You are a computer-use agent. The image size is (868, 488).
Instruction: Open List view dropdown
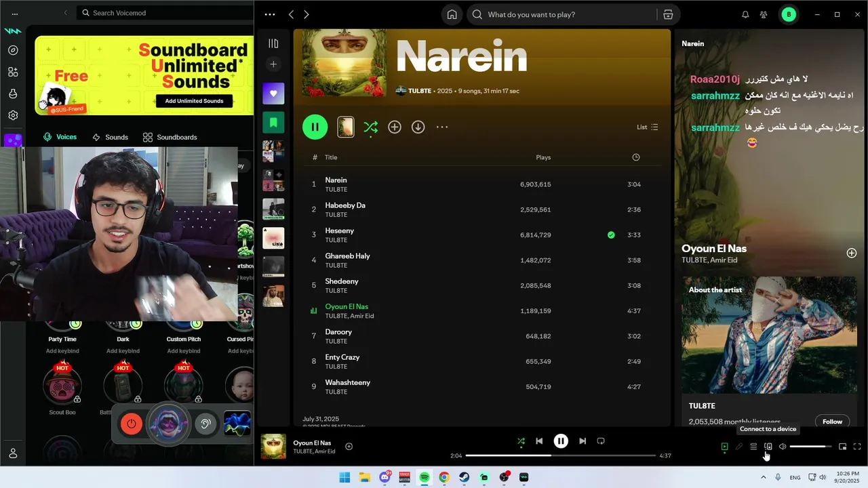pyautogui.click(x=648, y=127)
